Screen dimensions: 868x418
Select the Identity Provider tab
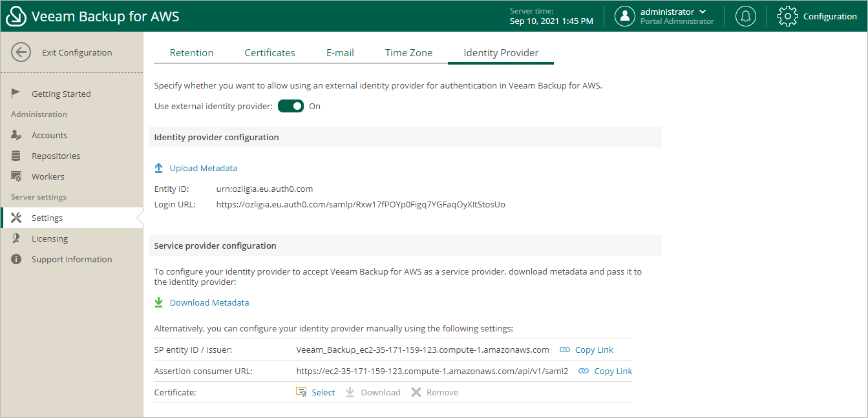click(501, 53)
